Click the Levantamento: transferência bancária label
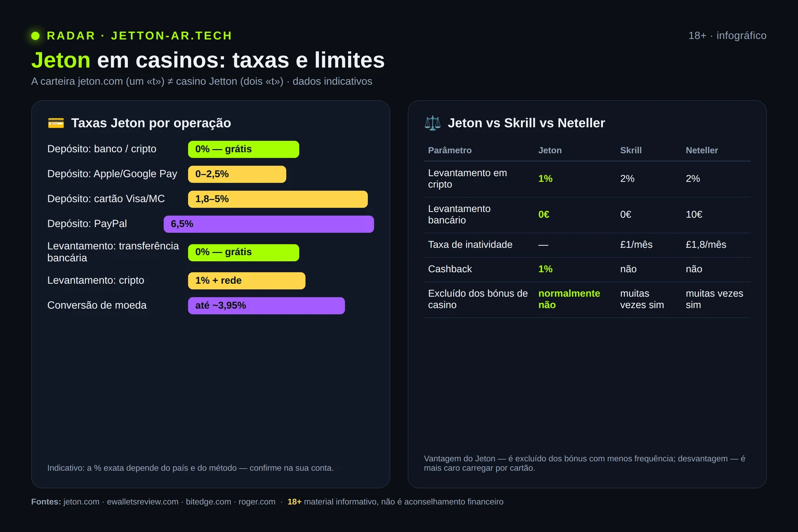Viewport: 798px width, 532px height. [113, 252]
